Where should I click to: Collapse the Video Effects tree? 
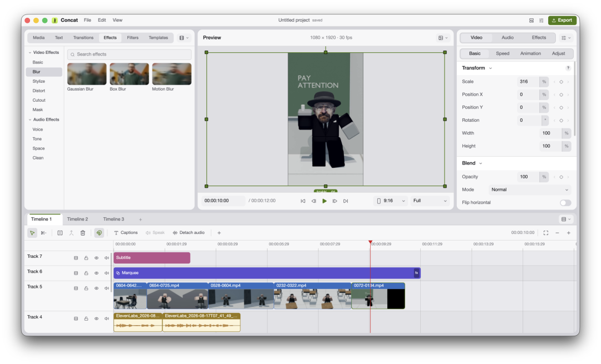click(x=30, y=52)
